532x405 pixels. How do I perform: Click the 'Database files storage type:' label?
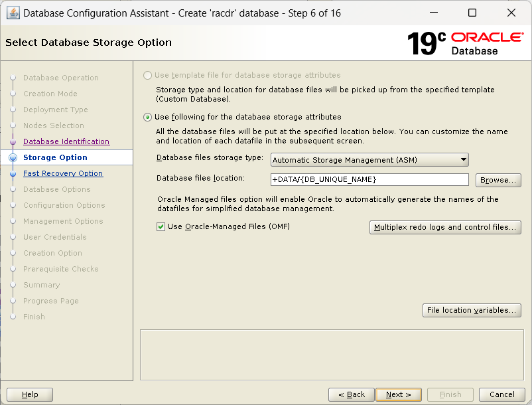coord(210,158)
